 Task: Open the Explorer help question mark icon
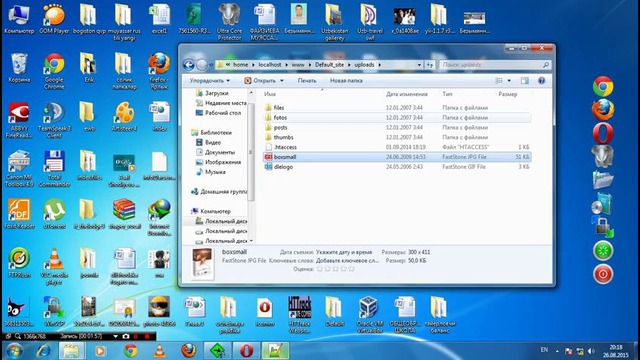541,80
